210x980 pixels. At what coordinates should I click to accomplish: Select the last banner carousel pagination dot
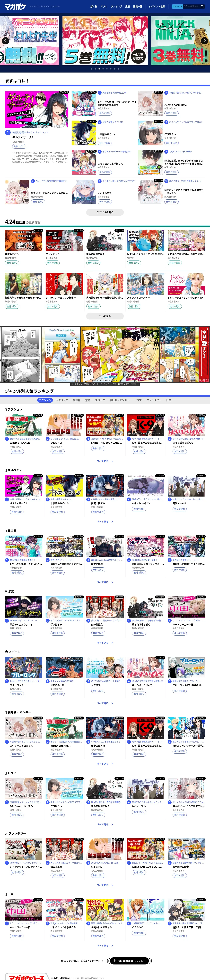119,69
